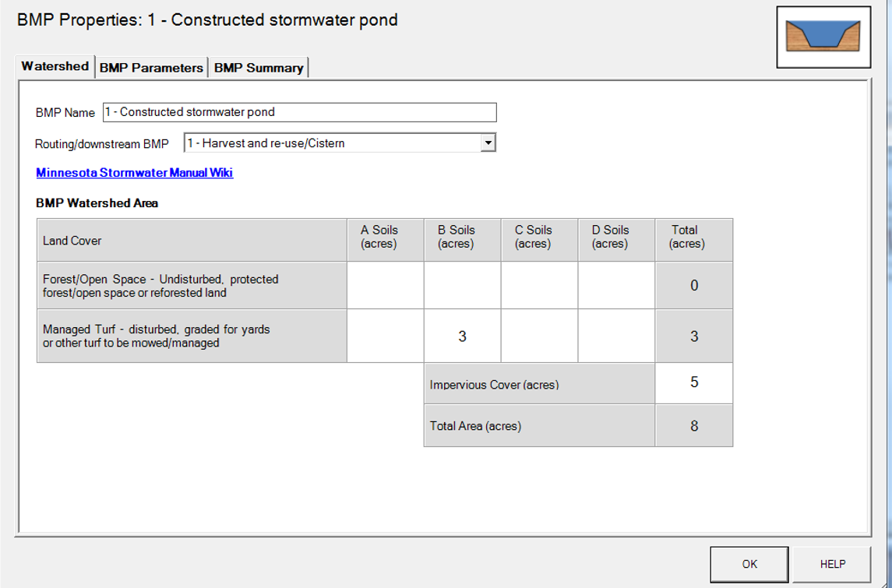Screen dimensions: 892x588
Task: Select Managed Turf D Soils cell
Action: pos(616,336)
